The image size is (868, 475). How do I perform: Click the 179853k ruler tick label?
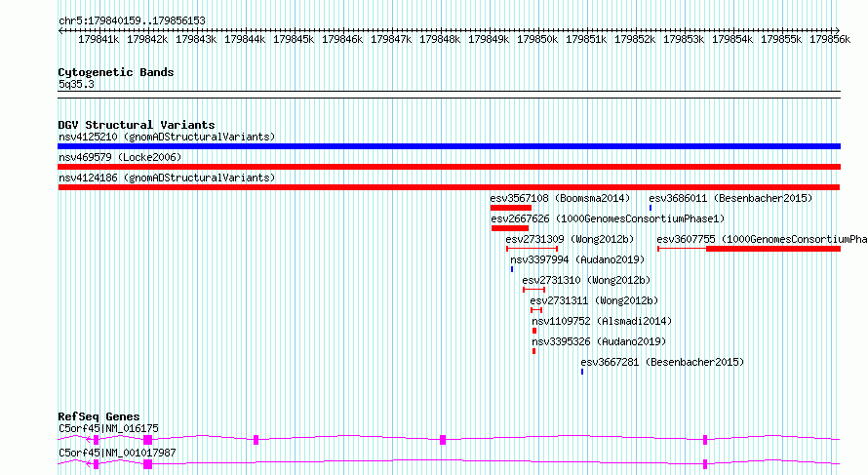[684, 39]
